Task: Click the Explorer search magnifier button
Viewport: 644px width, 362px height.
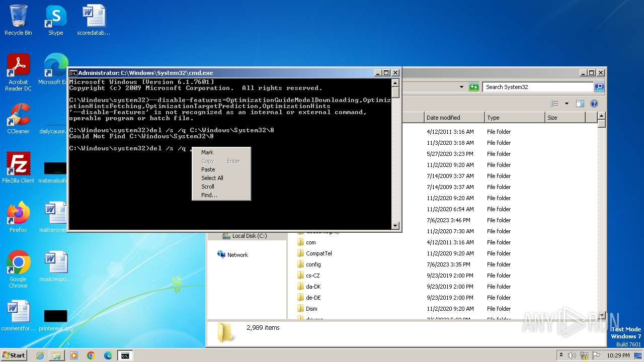Action: 599,87
